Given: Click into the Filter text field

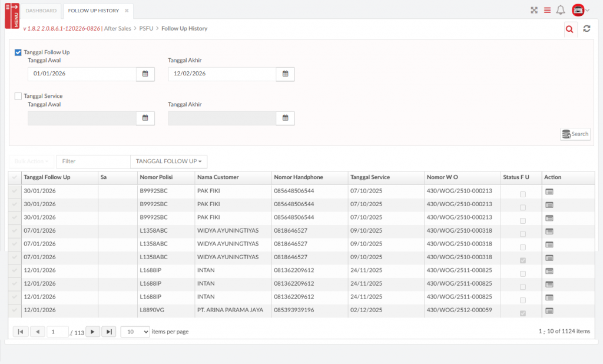Looking at the screenshot, I should click(93, 161).
